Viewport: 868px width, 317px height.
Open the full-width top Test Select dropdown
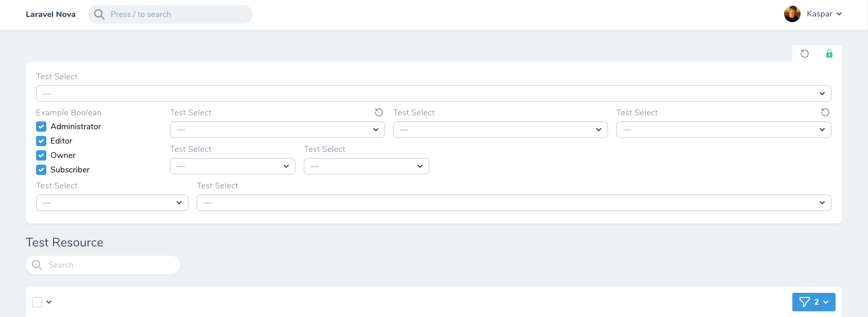(x=433, y=94)
